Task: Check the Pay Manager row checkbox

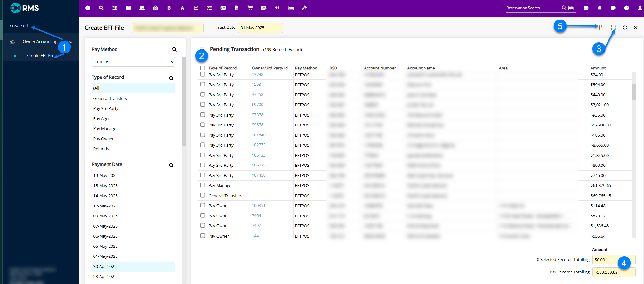Action: pyautogui.click(x=203, y=185)
